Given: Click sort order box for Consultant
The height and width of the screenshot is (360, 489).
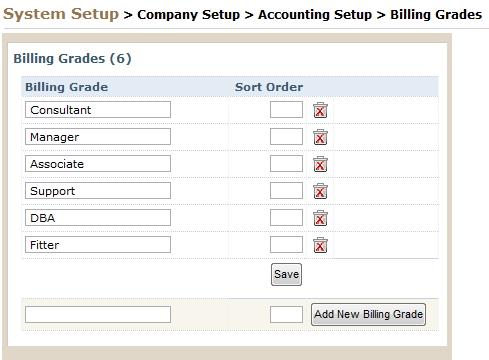Looking at the screenshot, I should (x=286, y=110).
